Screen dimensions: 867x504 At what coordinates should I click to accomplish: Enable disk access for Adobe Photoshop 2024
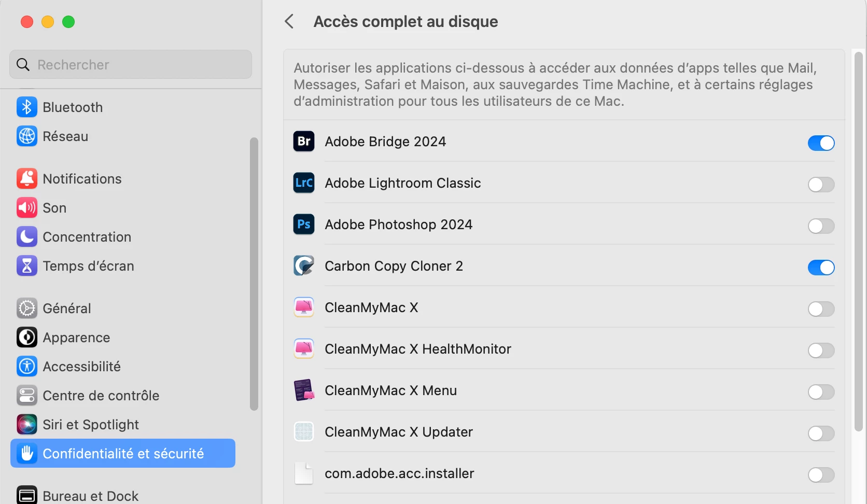[821, 226]
